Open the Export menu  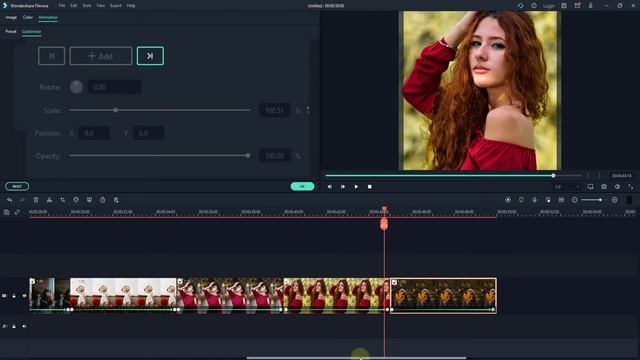116,6
